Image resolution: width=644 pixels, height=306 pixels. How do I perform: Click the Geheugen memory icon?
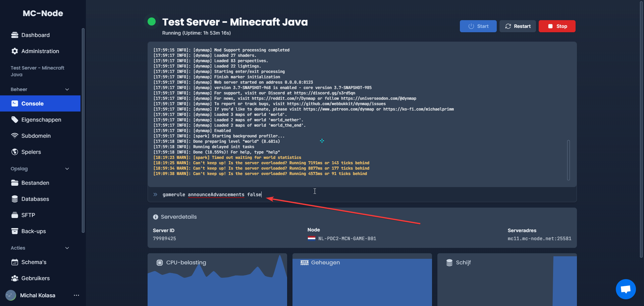(305, 263)
